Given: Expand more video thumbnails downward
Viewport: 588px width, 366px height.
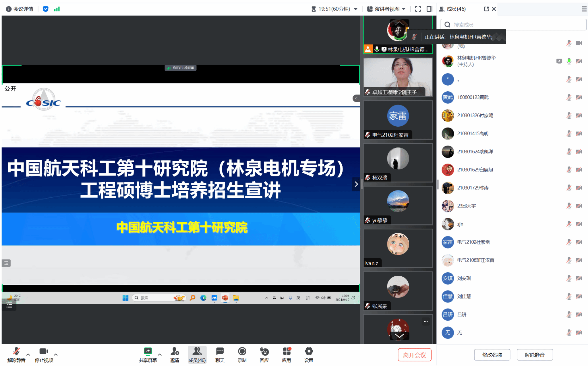Looking at the screenshot, I should 399,336.
